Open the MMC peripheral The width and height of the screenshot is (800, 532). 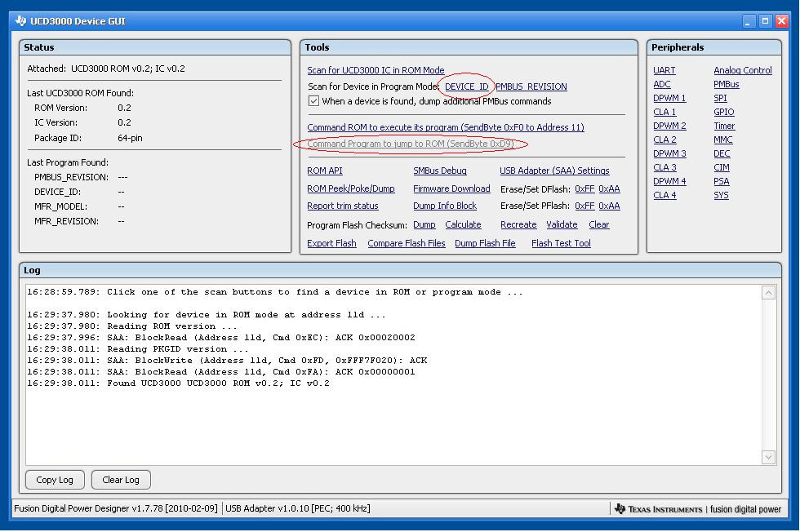coord(723,140)
